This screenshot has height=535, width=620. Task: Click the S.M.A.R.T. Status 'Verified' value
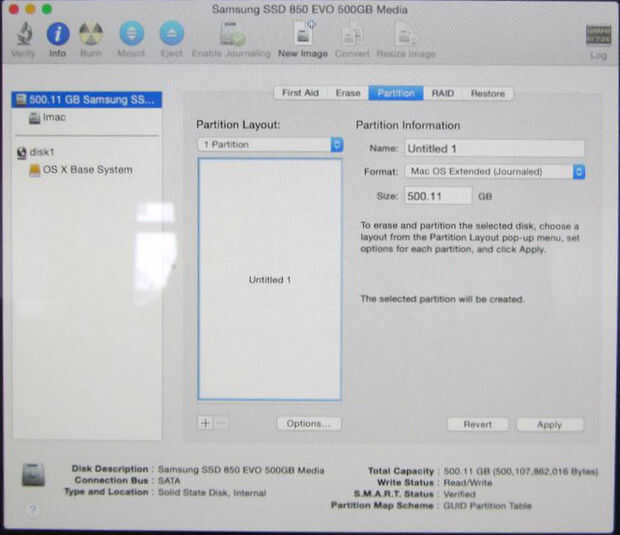pos(459,494)
